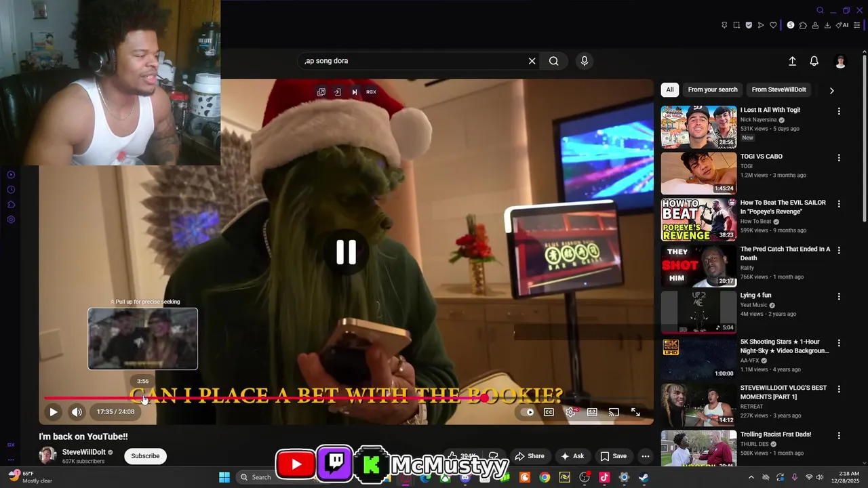Open Steam from the taskbar
The width and height of the screenshot is (868, 488).
[644, 477]
